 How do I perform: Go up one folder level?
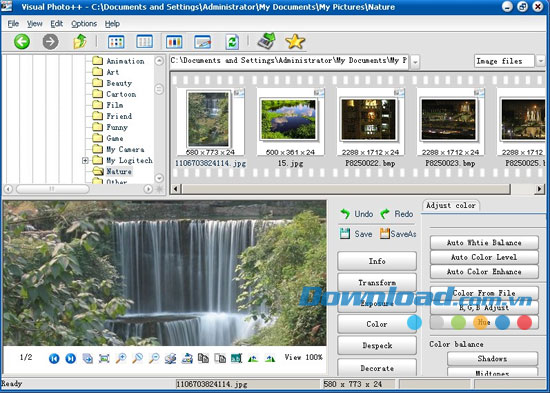pos(80,41)
